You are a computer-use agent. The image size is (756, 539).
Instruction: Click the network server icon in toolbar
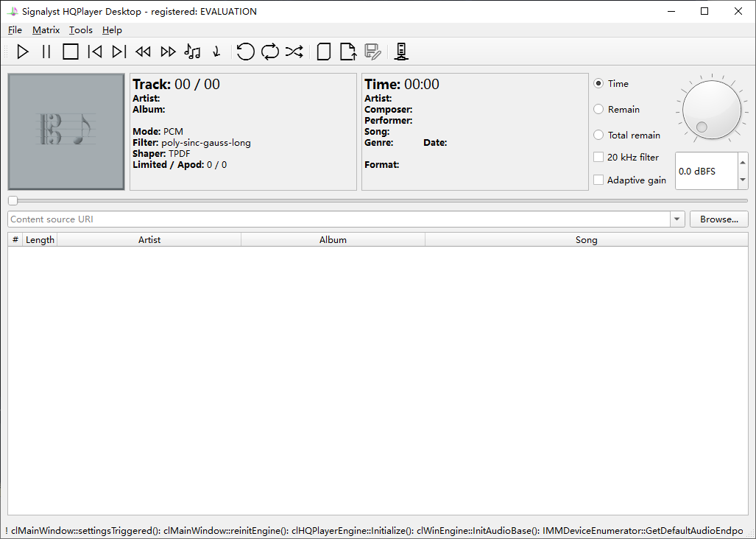pyautogui.click(x=401, y=52)
